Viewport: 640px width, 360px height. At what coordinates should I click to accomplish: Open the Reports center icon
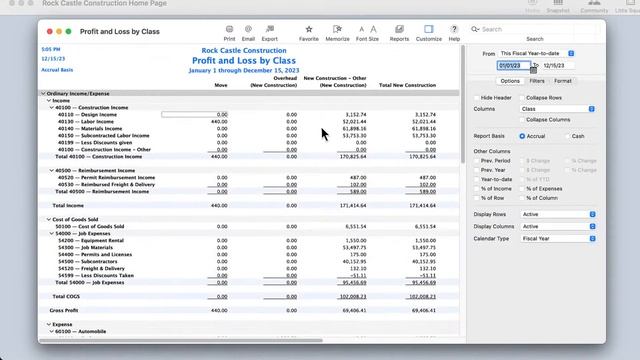coord(399,33)
